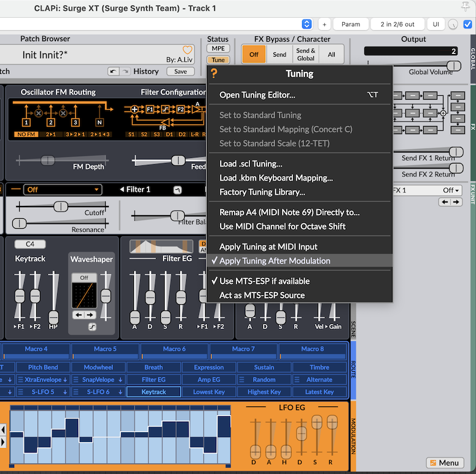
Task: Toggle the MPE status button
Action: [x=218, y=49]
